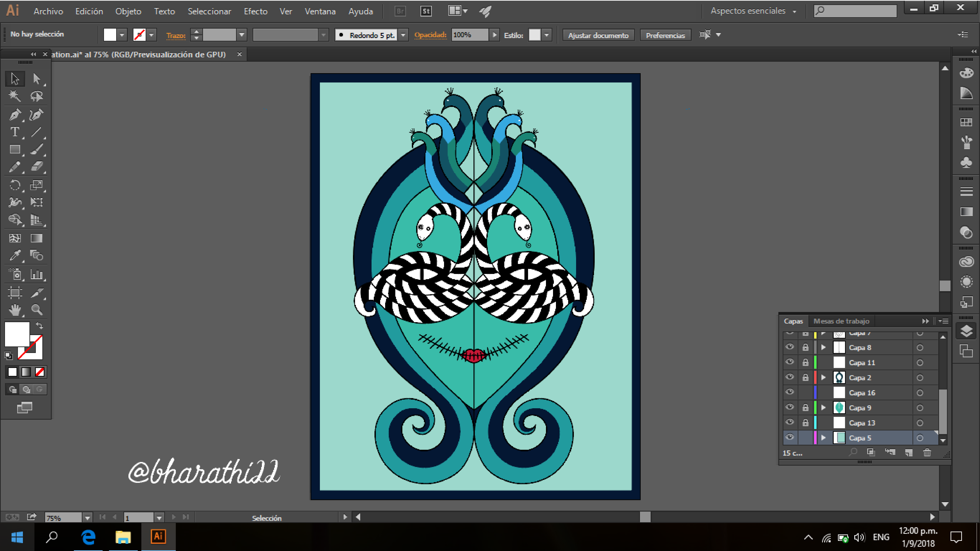Image resolution: width=980 pixels, height=551 pixels.
Task: Select the Direct Selection tool
Action: tap(37, 78)
